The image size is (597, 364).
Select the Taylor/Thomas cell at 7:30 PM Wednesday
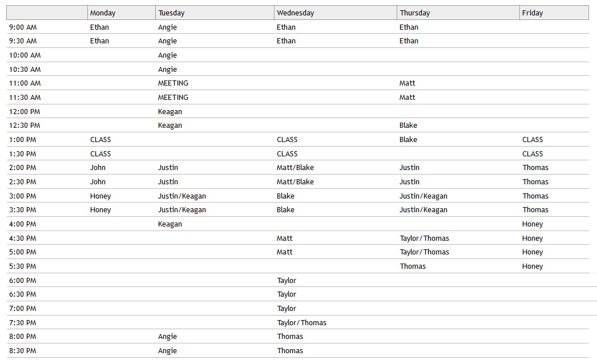302,323
